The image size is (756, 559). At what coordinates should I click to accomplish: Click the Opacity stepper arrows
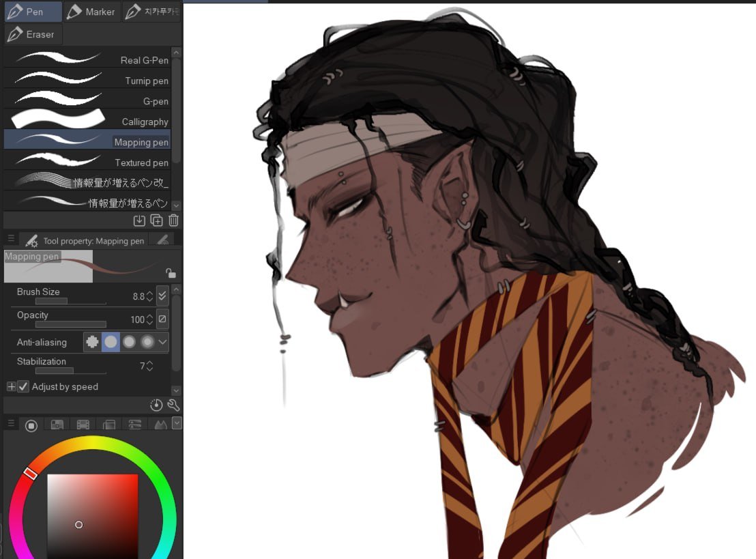tap(149, 319)
